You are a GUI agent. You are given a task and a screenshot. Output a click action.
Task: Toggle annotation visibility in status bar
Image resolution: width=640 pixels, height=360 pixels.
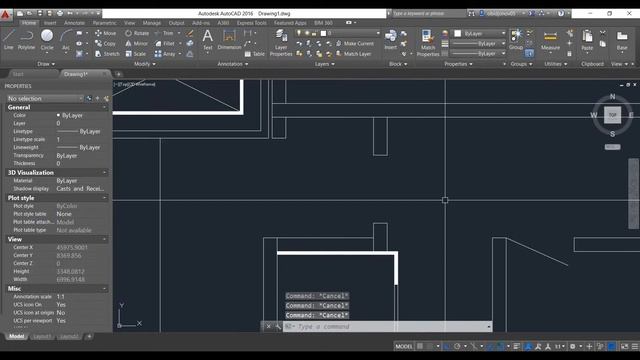[538, 346]
